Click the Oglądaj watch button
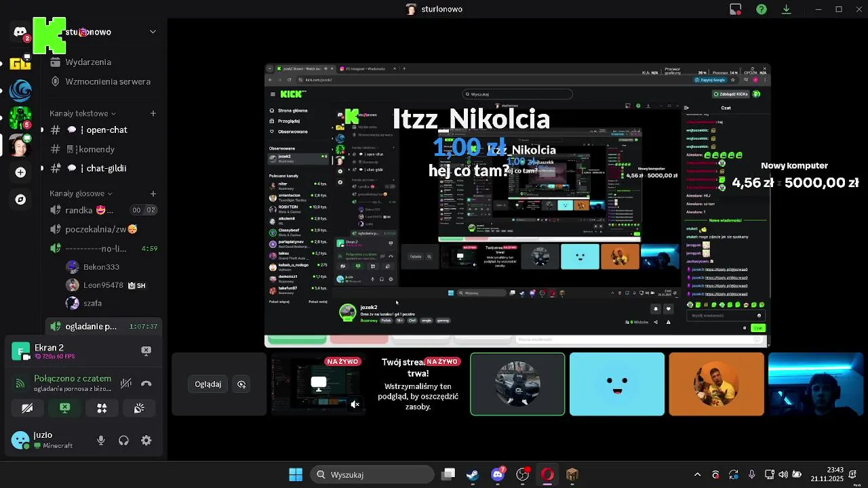 click(208, 384)
